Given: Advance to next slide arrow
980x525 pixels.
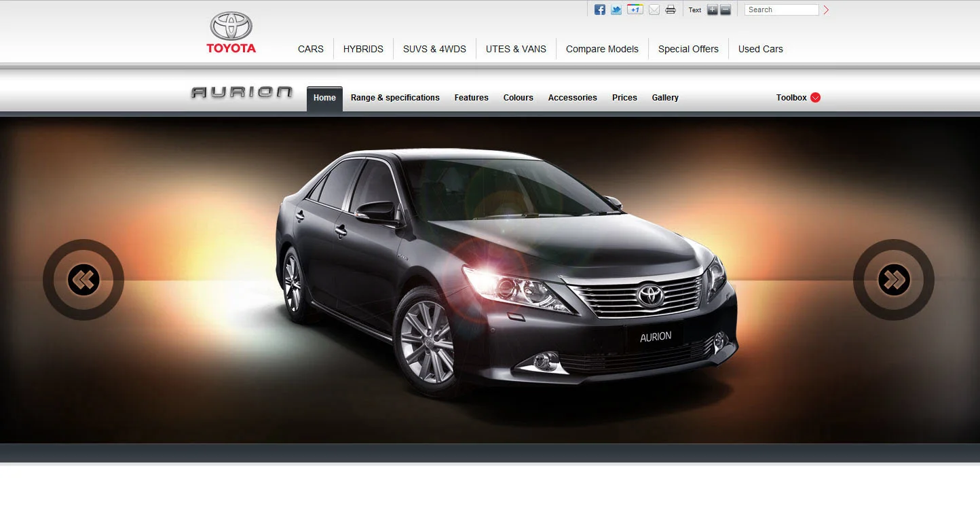Looking at the screenshot, I should coord(894,280).
